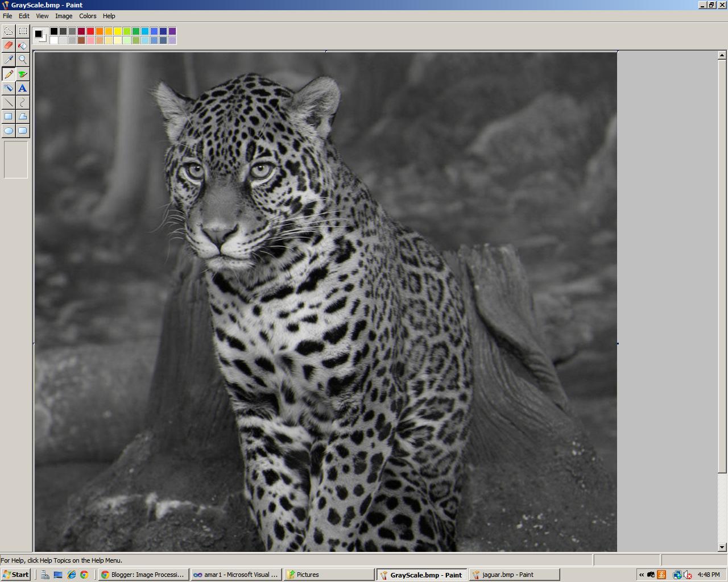
Task: Select the Rounded Rectangle tool
Action: tap(22, 130)
